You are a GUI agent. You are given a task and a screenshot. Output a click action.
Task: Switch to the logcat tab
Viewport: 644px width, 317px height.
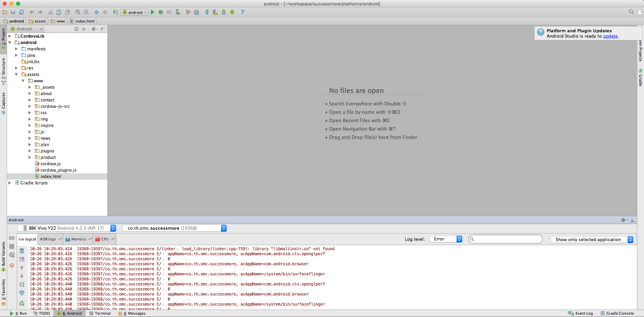click(28, 239)
